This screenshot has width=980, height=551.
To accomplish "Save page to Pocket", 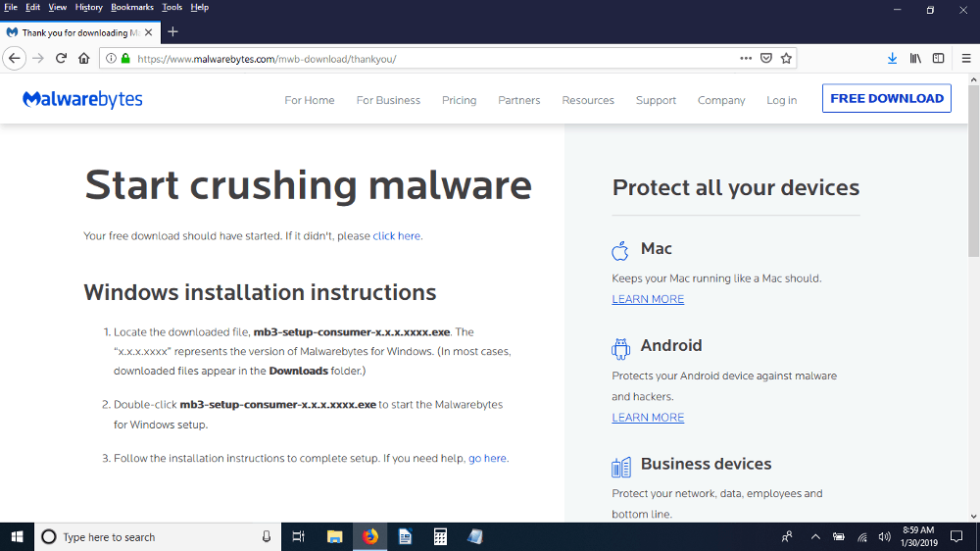I will point(766,59).
